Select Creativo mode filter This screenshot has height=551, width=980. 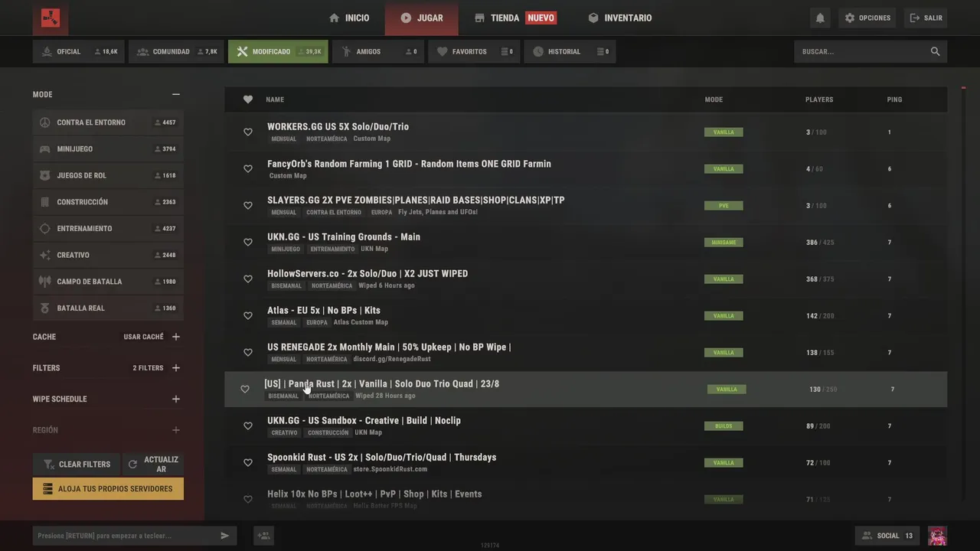pyautogui.click(x=108, y=255)
